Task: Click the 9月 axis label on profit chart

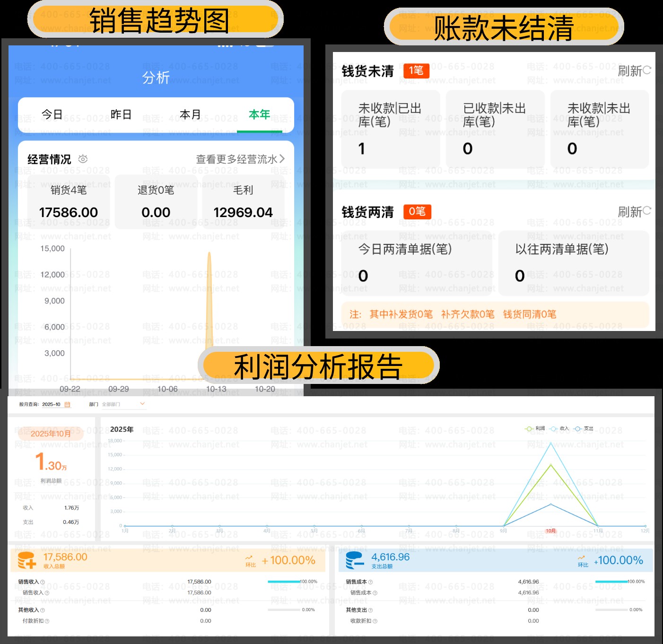Action: pyautogui.click(x=503, y=531)
